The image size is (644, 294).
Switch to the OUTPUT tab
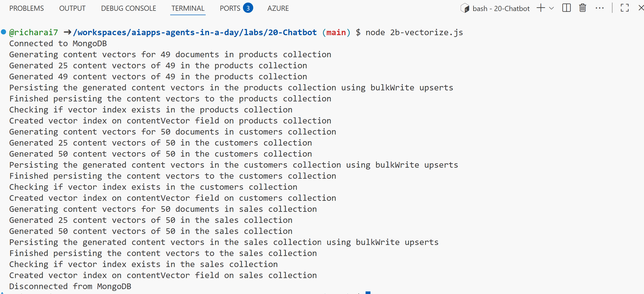72,8
